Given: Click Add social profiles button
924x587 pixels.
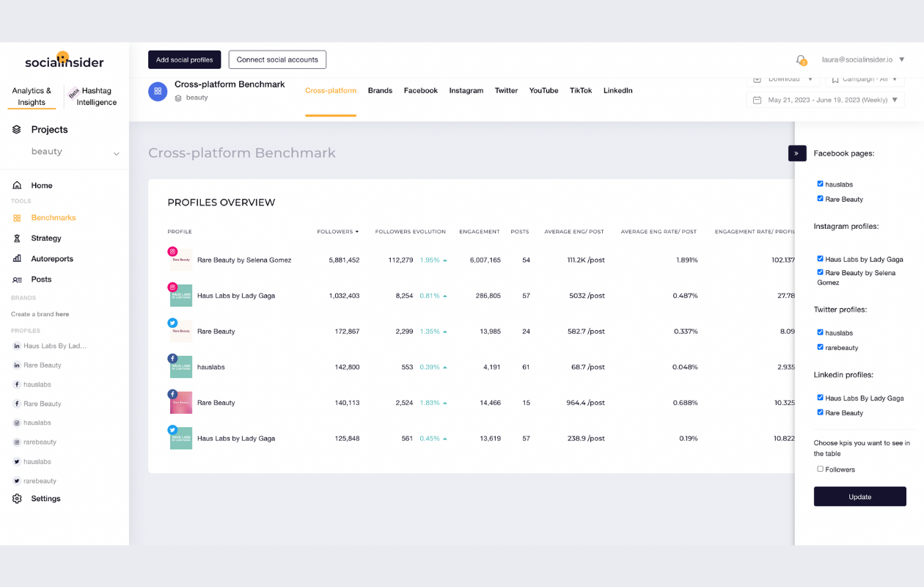Looking at the screenshot, I should (184, 60).
